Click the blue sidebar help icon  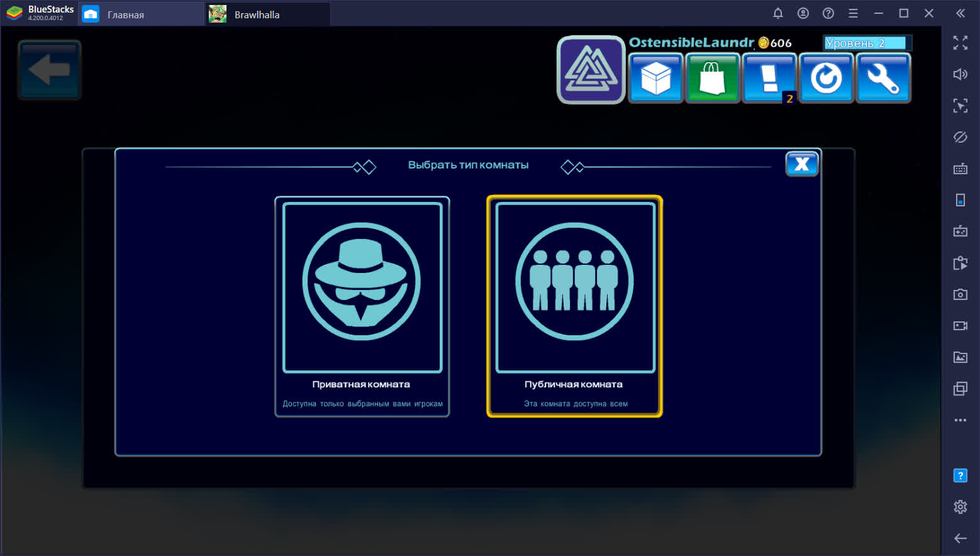961,475
